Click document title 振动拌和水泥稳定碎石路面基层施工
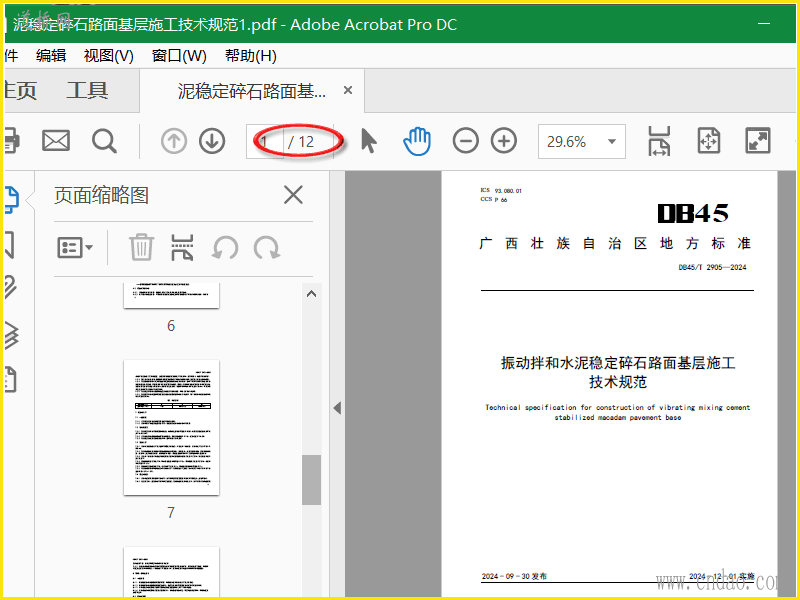Image resolution: width=800 pixels, height=600 pixels. (x=618, y=363)
